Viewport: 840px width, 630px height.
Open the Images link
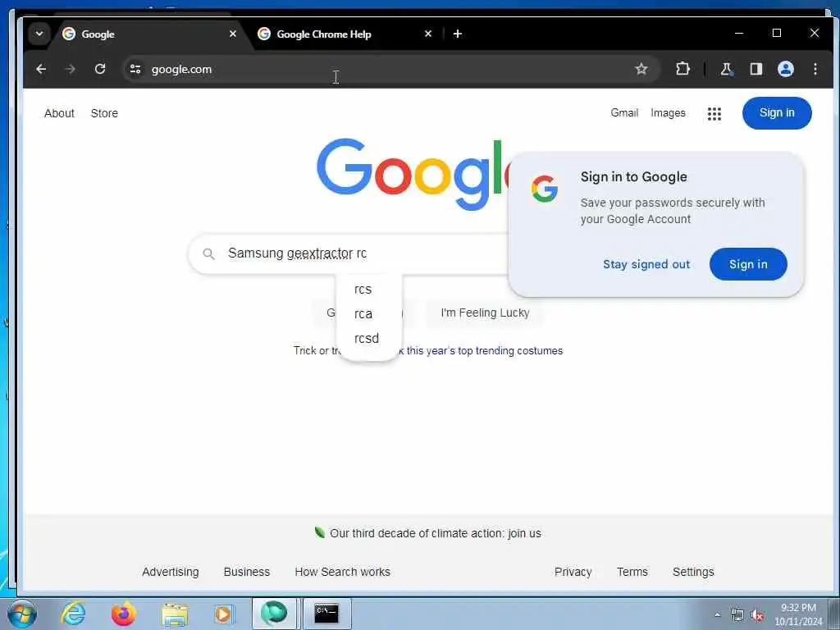[x=668, y=113]
